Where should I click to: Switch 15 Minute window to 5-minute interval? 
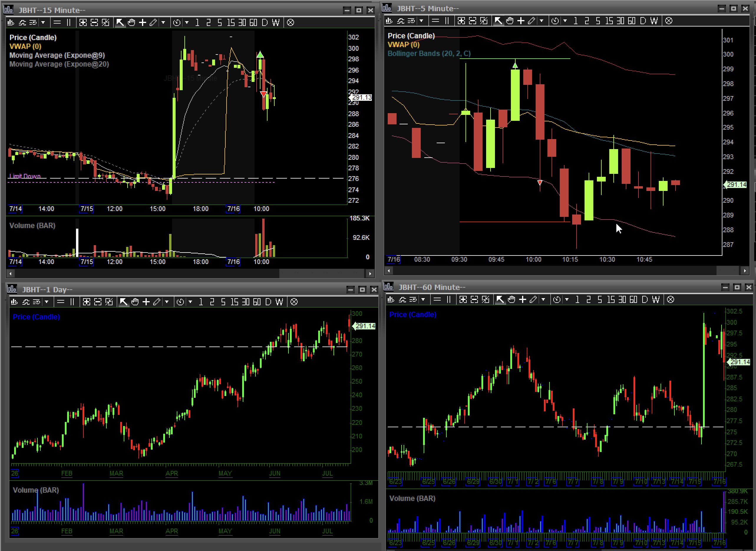219,23
